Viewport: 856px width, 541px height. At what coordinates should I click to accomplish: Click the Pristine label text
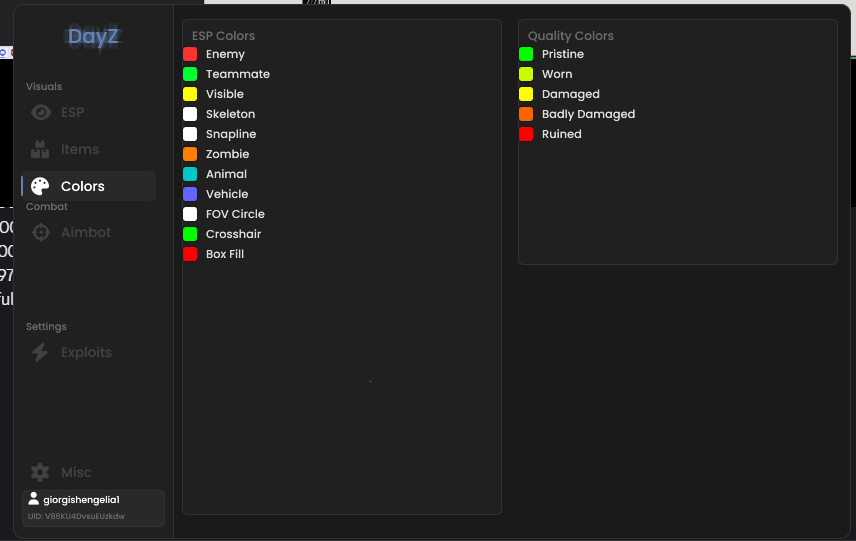point(563,54)
